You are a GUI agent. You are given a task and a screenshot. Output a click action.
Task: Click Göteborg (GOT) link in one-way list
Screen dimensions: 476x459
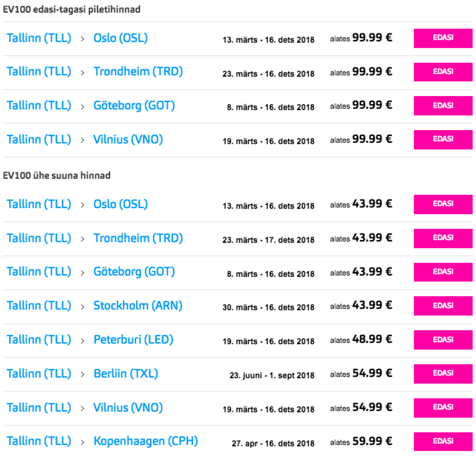134,272
